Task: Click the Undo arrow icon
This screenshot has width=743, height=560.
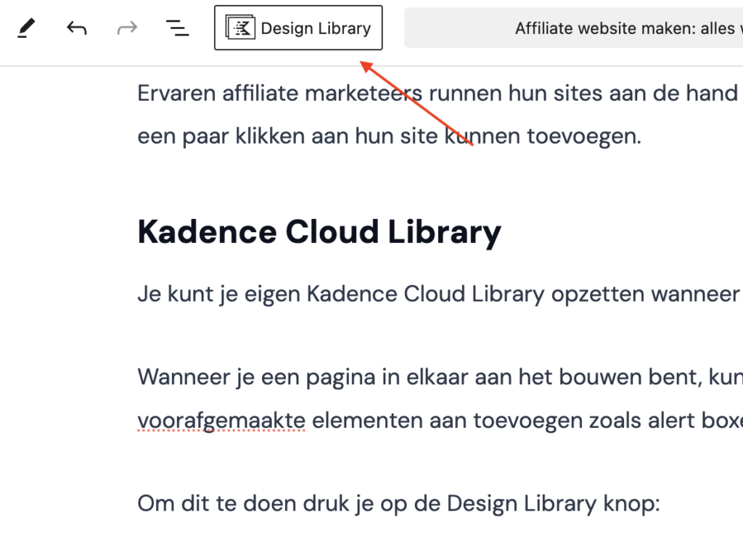Action: coord(77,28)
